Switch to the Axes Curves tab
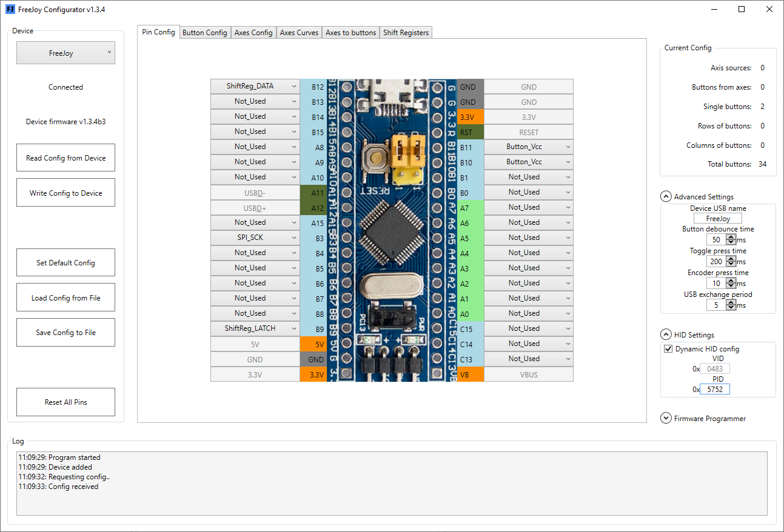The height and width of the screenshot is (532, 784). (299, 33)
